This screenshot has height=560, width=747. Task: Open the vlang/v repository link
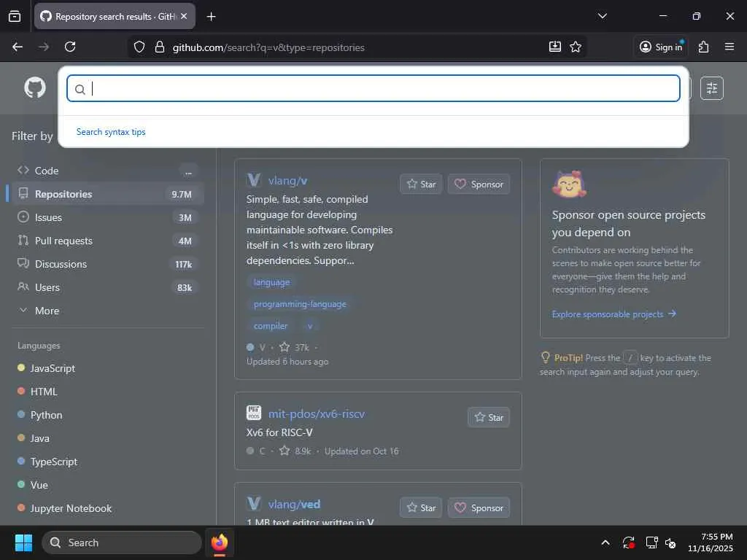(x=287, y=181)
